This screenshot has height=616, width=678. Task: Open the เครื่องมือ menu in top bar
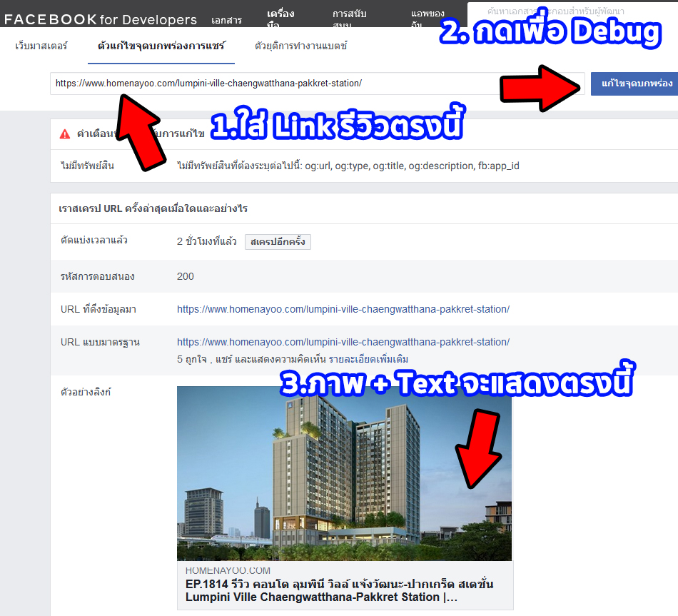point(280,19)
